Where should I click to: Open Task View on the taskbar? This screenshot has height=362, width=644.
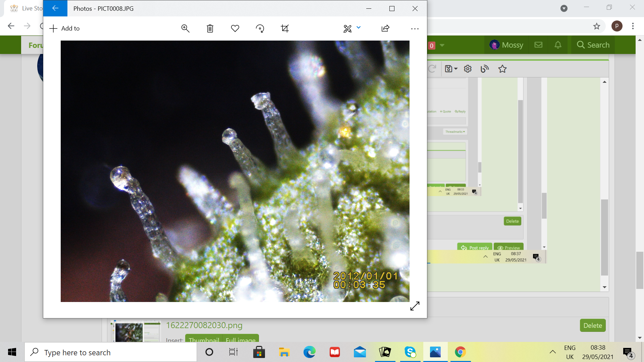233,352
